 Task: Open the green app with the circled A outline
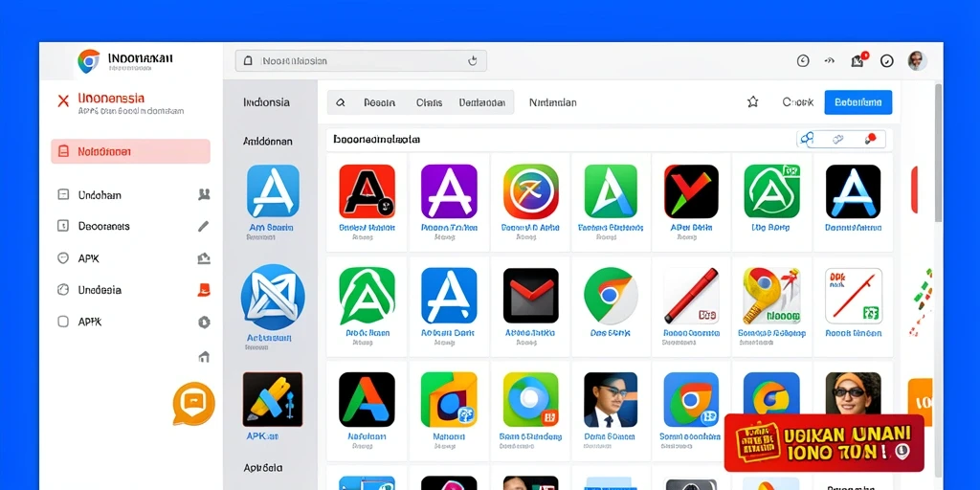(772, 191)
